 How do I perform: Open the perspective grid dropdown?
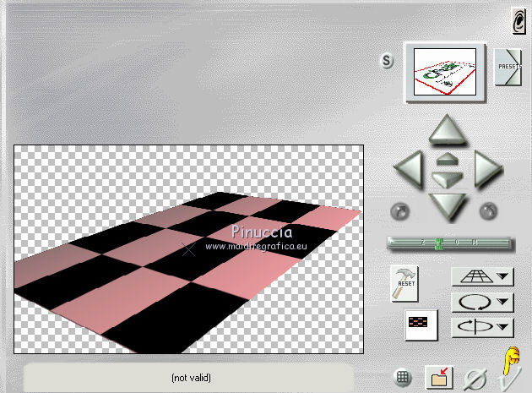(x=482, y=276)
